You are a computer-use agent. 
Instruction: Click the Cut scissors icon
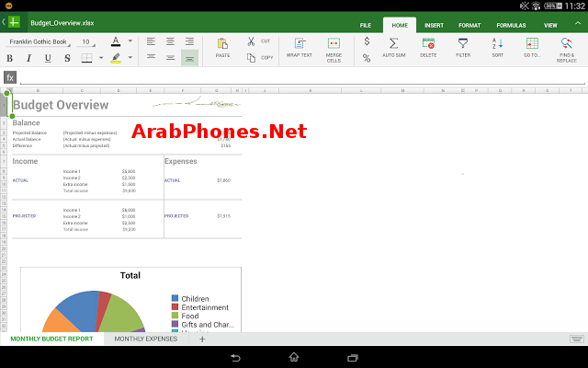click(x=251, y=40)
